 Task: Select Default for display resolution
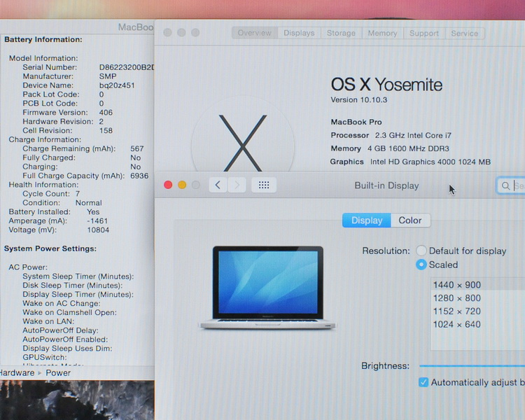[421, 251]
